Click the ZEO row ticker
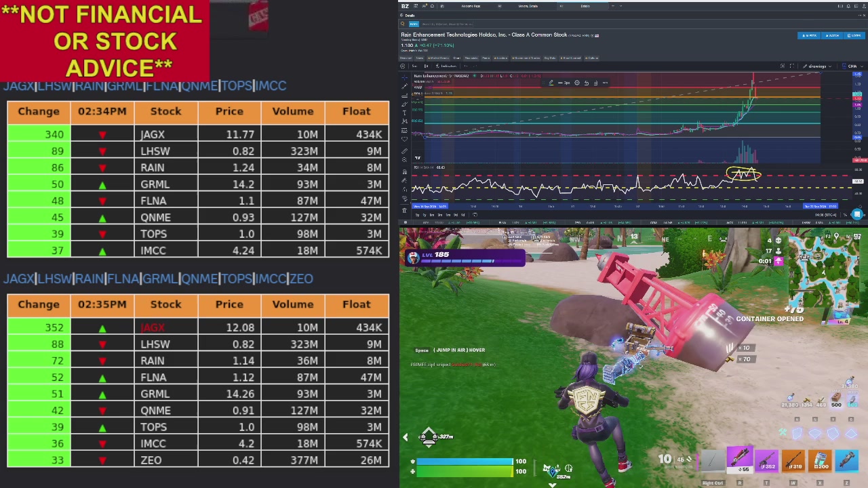Screen dimensions: 868x488 [151, 460]
